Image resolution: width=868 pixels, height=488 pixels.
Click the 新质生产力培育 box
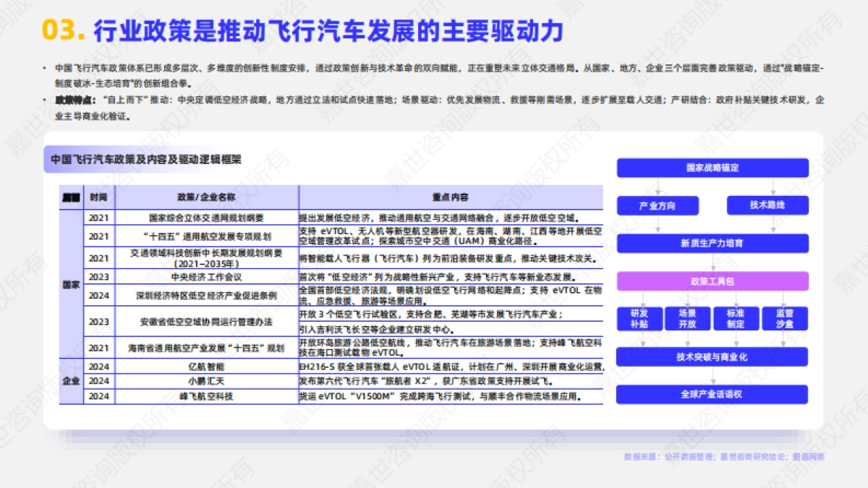click(712, 244)
